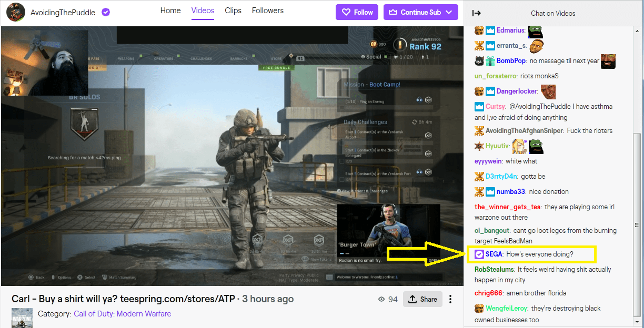Click the chat scrollbar thumb
The image size is (644, 328).
point(637,225)
